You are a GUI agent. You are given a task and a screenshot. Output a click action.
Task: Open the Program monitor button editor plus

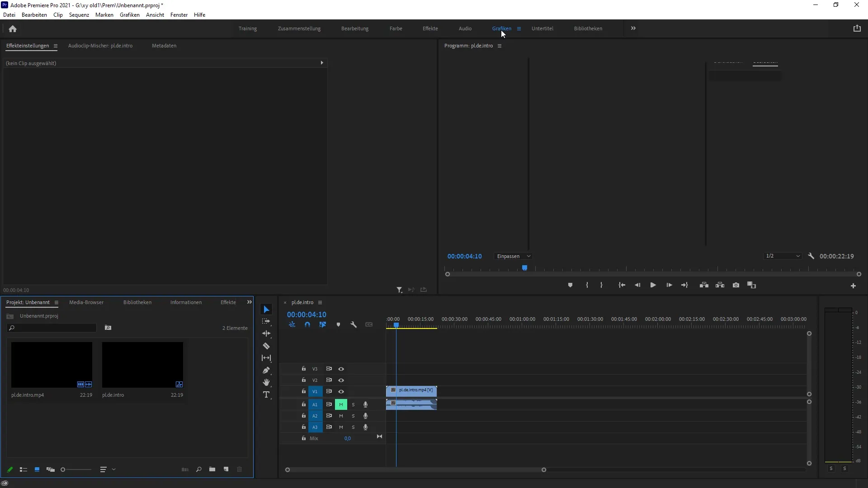(x=853, y=286)
